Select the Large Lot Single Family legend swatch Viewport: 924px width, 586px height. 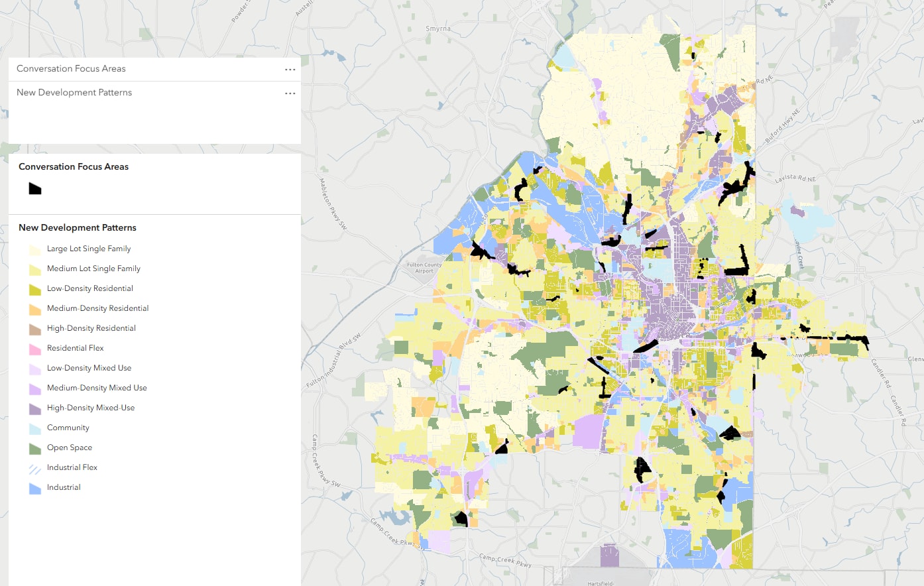click(34, 249)
